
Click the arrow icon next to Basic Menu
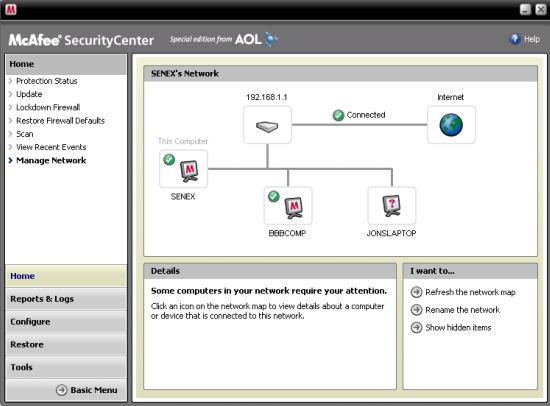coord(61,390)
